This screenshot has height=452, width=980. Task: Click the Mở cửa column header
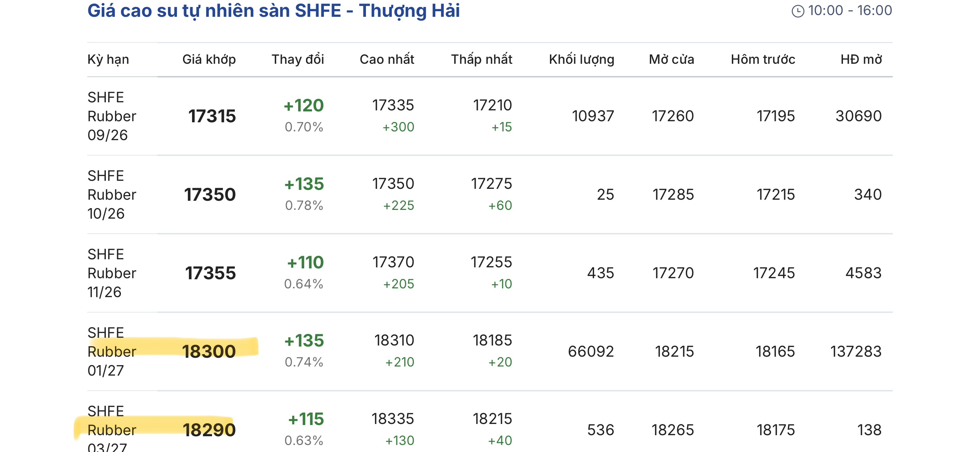tap(671, 59)
